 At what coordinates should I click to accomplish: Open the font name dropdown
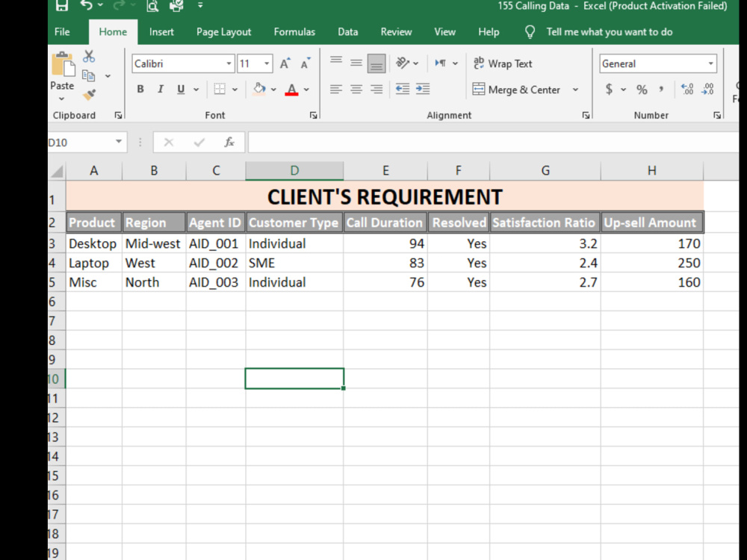coord(229,63)
